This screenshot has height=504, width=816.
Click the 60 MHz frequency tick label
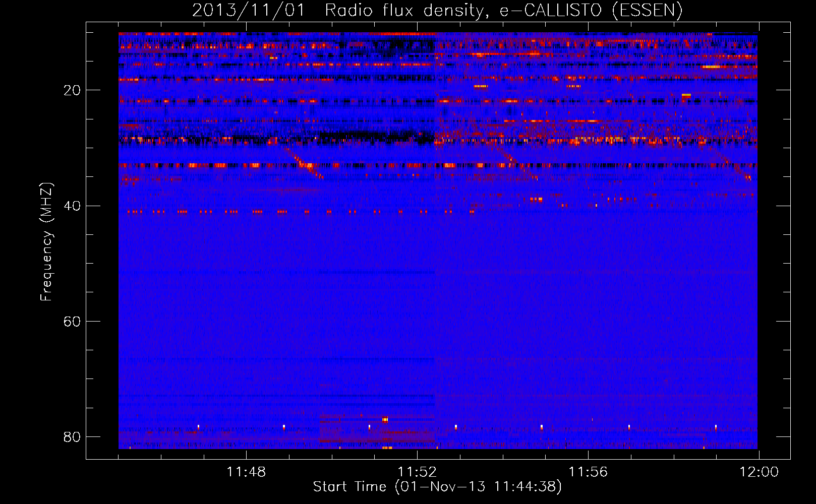click(x=72, y=321)
